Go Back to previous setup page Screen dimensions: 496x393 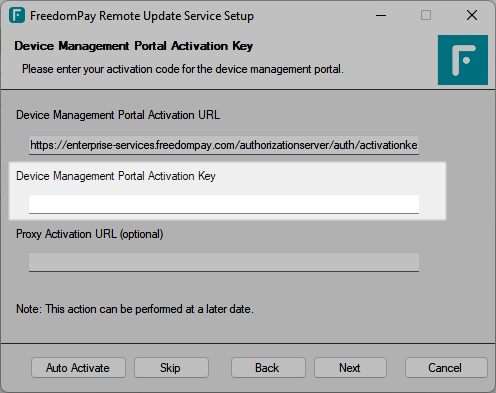click(x=268, y=368)
